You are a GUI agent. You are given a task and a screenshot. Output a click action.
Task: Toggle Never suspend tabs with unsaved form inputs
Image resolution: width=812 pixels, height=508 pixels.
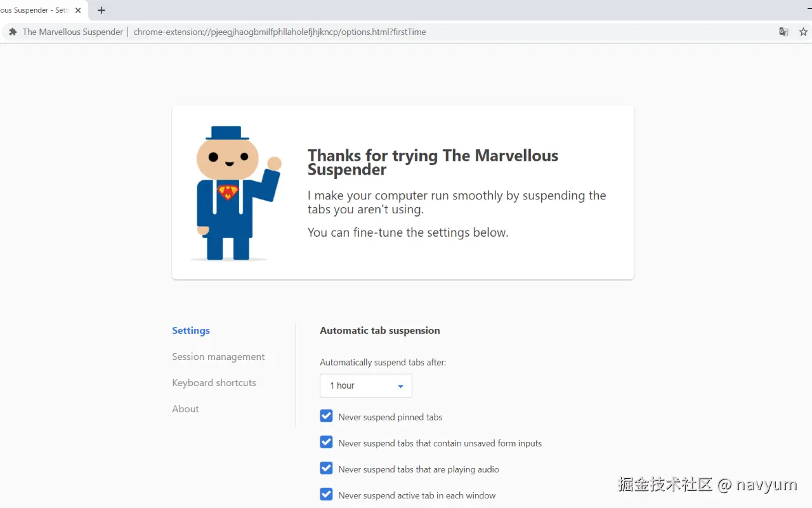(326, 442)
